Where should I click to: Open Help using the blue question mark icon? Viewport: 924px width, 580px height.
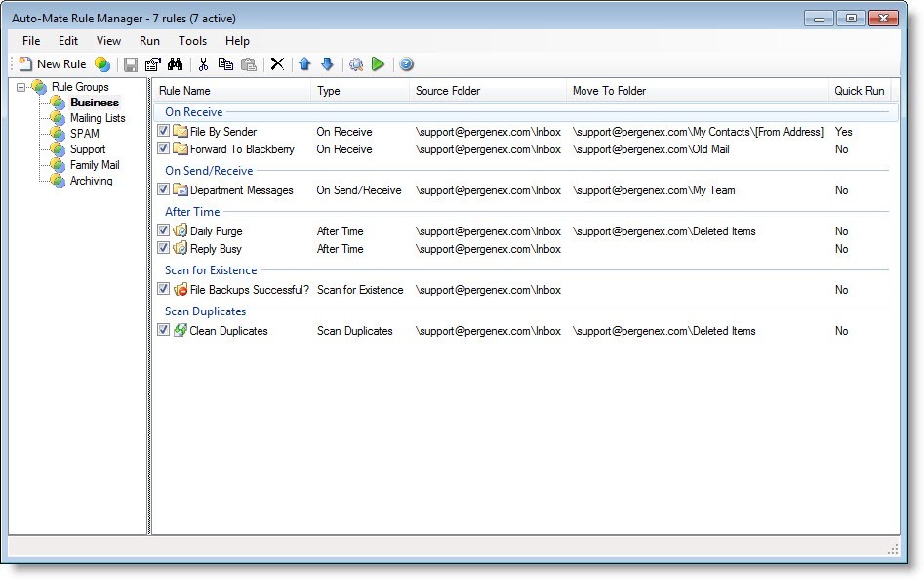point(405,63)
